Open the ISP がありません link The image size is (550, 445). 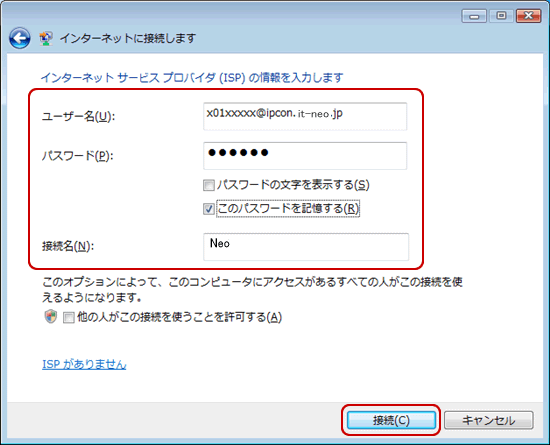coord(84,364)
